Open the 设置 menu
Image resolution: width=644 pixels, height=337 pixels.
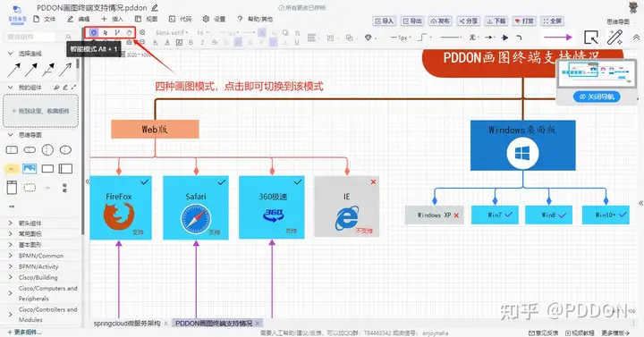215,19
